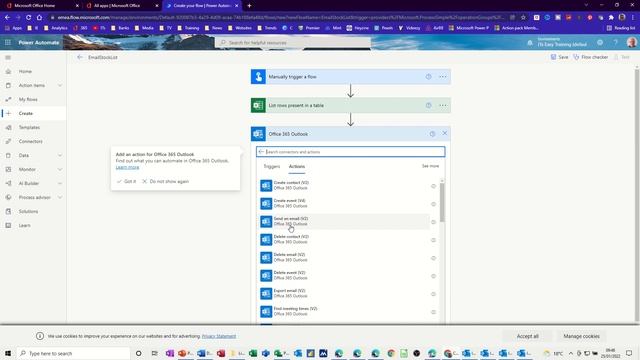The height and width of the screenshot is (360, 640).
Task: Click the actions list scrollbar thumb
Action: coord(442,202)
